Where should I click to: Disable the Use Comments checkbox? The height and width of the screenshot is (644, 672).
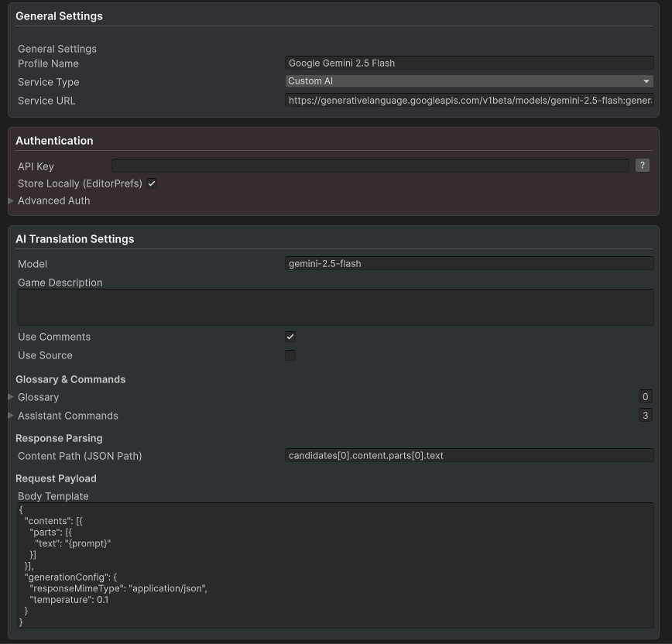[290, 336]
